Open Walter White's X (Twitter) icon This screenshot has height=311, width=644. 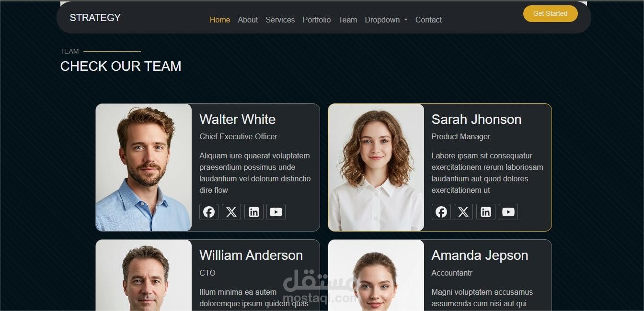click(x=231, y=212)
